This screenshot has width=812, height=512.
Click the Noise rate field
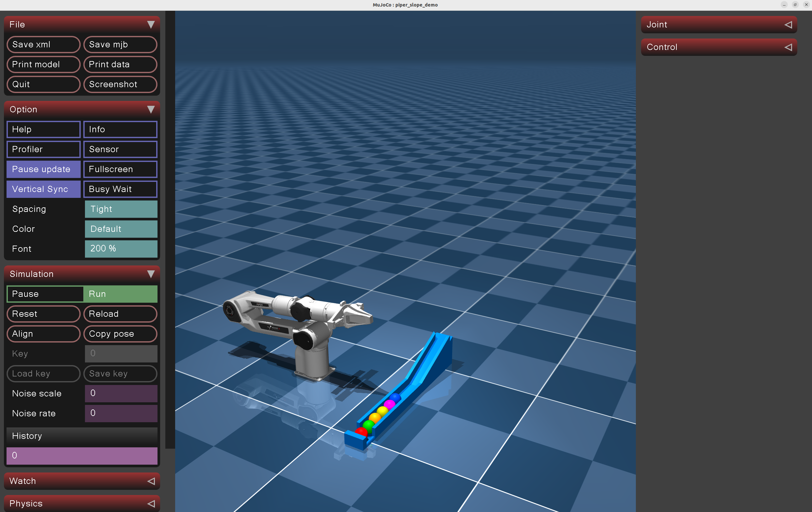tap(121, 413)
